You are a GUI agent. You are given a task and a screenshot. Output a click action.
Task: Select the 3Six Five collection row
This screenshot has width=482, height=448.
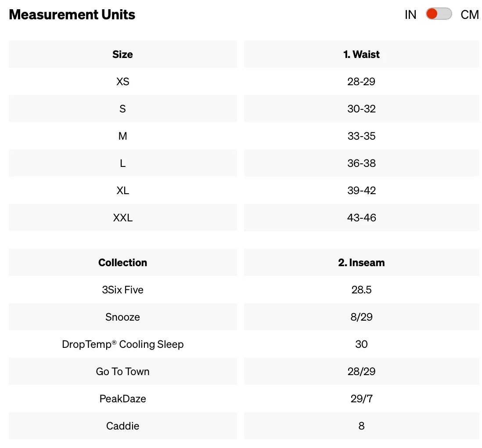(x=122, y=290)
